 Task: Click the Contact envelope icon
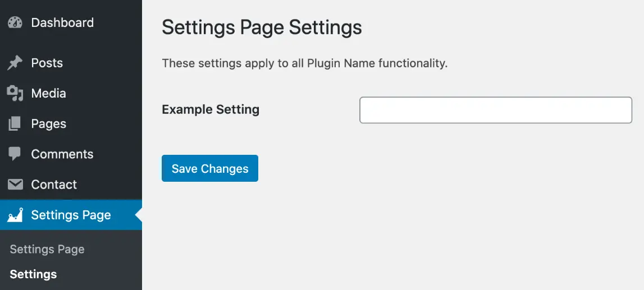click(x=15, y=185)
